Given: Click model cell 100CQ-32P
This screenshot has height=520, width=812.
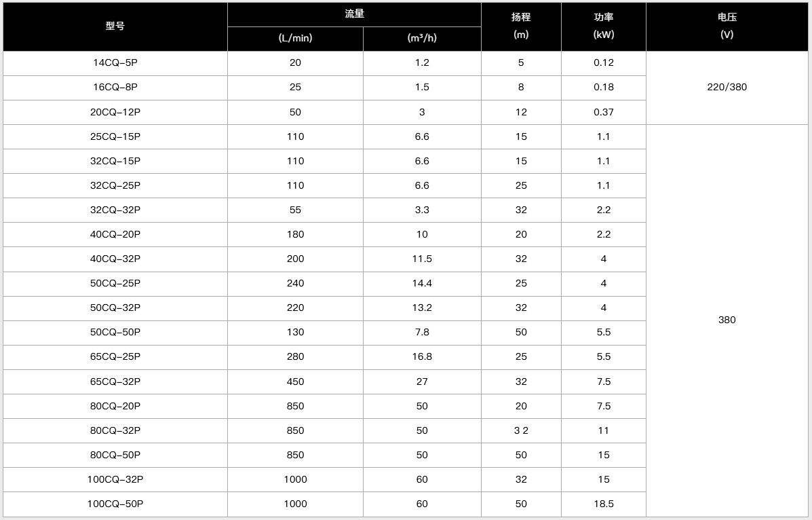Looking at the screenshot, I should point(115,480).
